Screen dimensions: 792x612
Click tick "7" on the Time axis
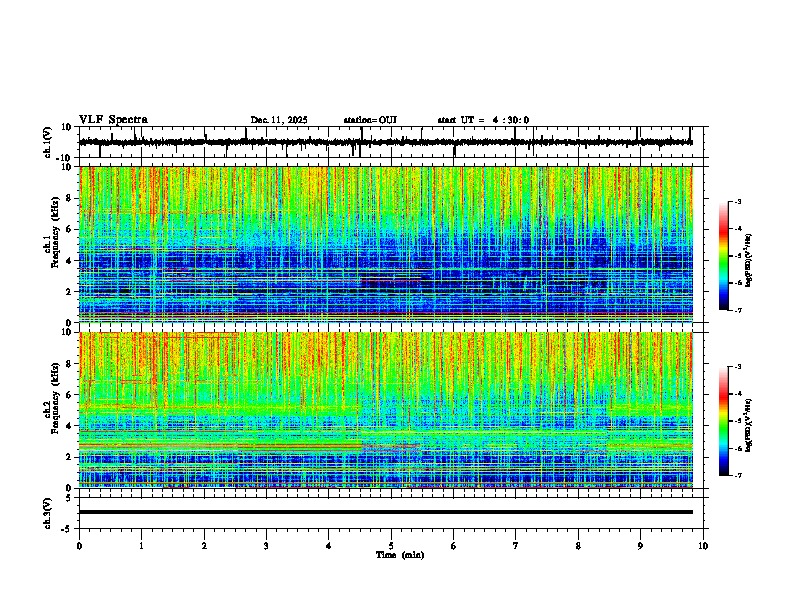[x=516, y=546]
